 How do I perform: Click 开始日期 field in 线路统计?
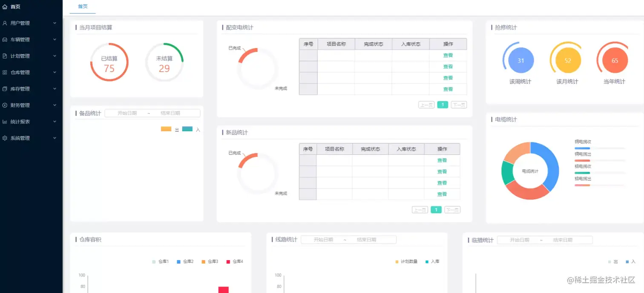point(323,240)
